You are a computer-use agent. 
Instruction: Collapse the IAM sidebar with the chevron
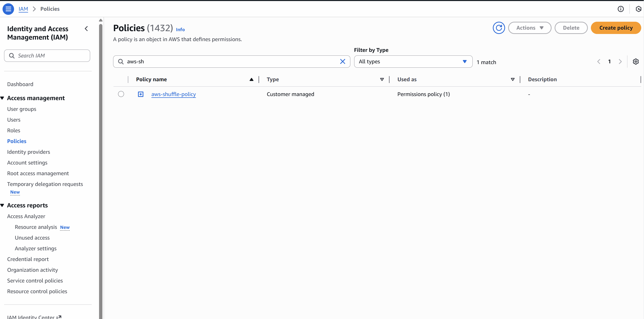pyautogui.click(x=86, y=29)
